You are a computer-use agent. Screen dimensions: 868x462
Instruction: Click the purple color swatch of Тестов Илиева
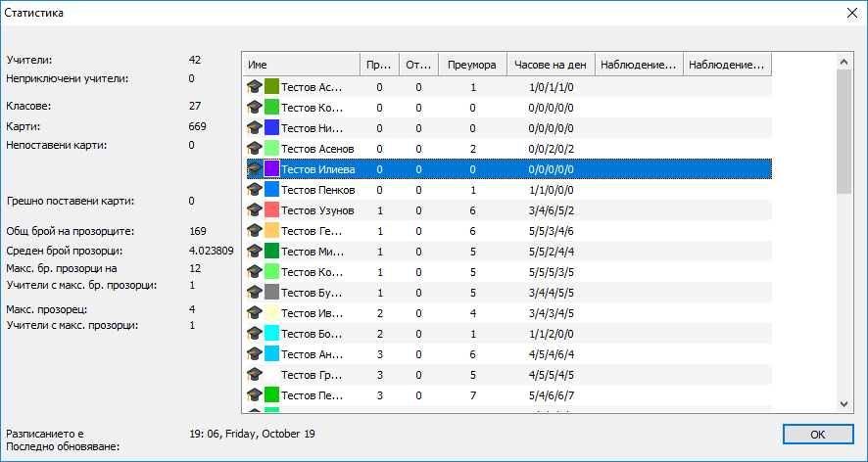[271, 169]
